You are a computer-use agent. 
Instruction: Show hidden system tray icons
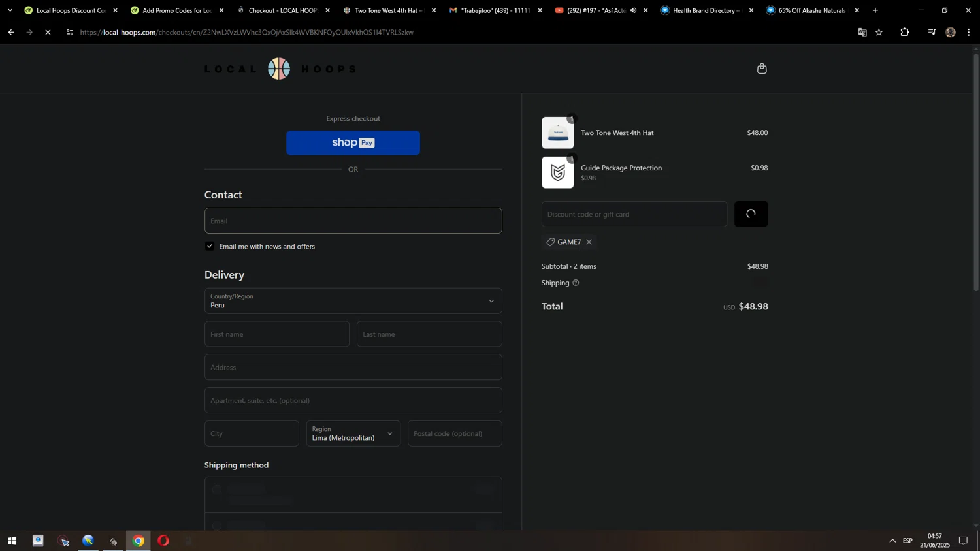pyautogui.click(x=892, y=541)
